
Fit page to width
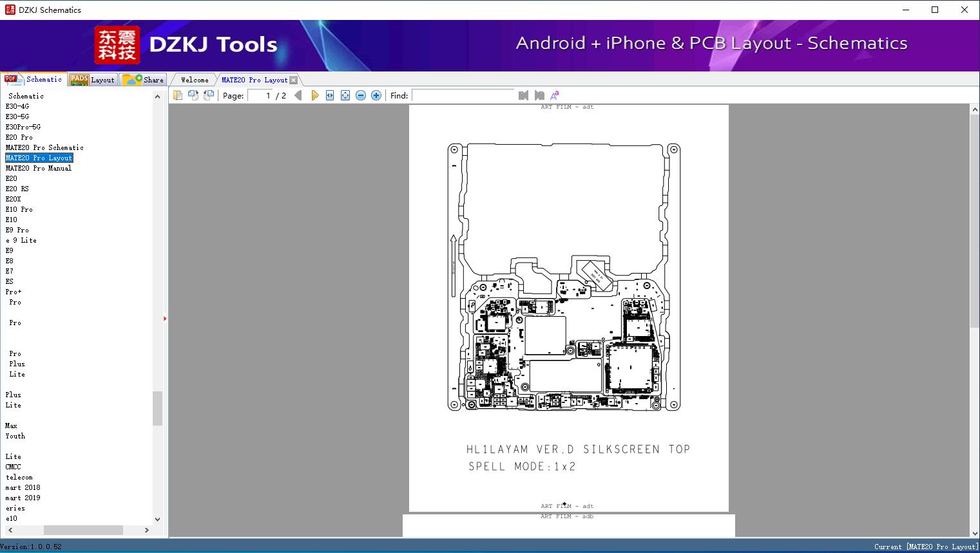(x=330, y=95)
